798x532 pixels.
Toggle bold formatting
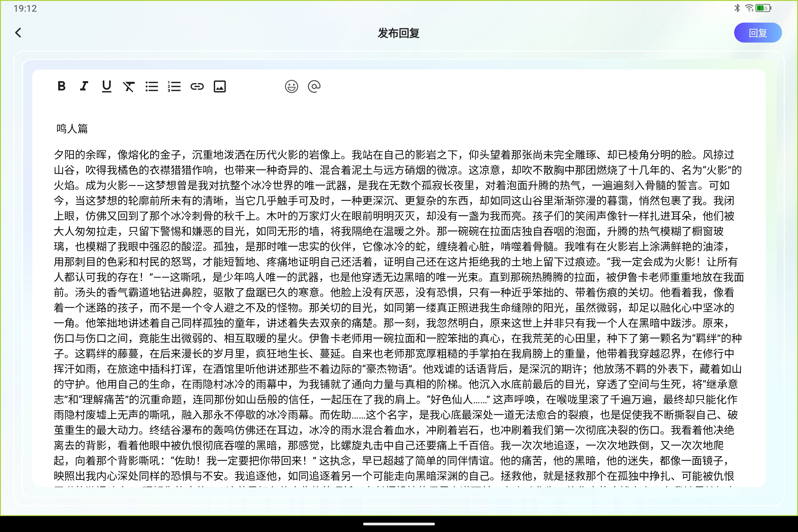[x=62, y=86]
